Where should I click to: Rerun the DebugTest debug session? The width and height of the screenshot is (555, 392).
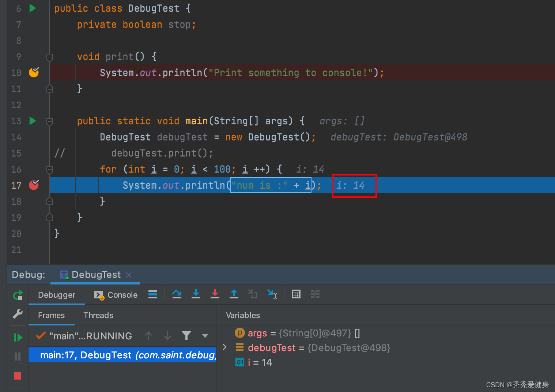18,295
